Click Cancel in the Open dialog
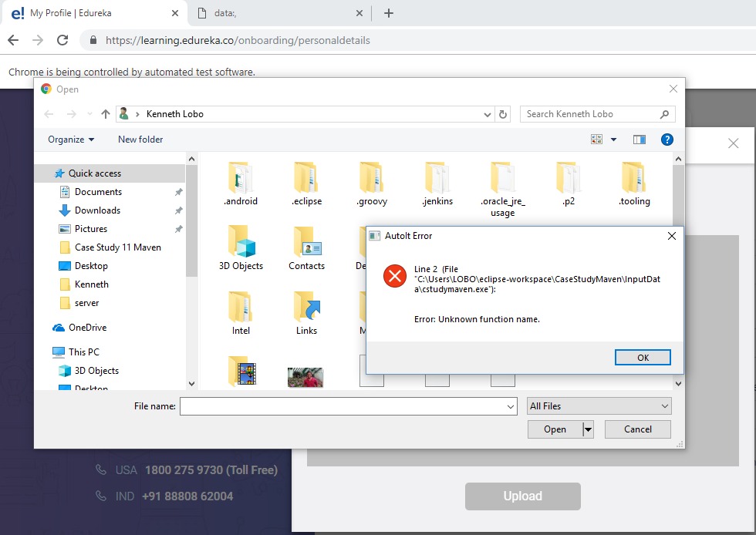 637,429
